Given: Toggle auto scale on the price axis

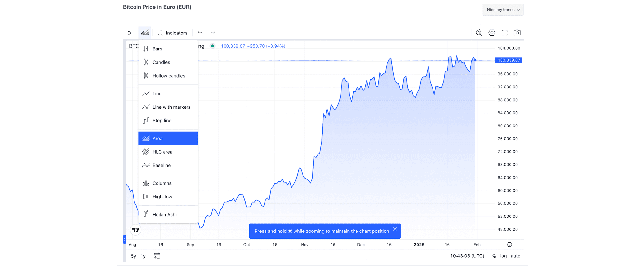Looking at the screenshot, I should click(x=516, y=256).
